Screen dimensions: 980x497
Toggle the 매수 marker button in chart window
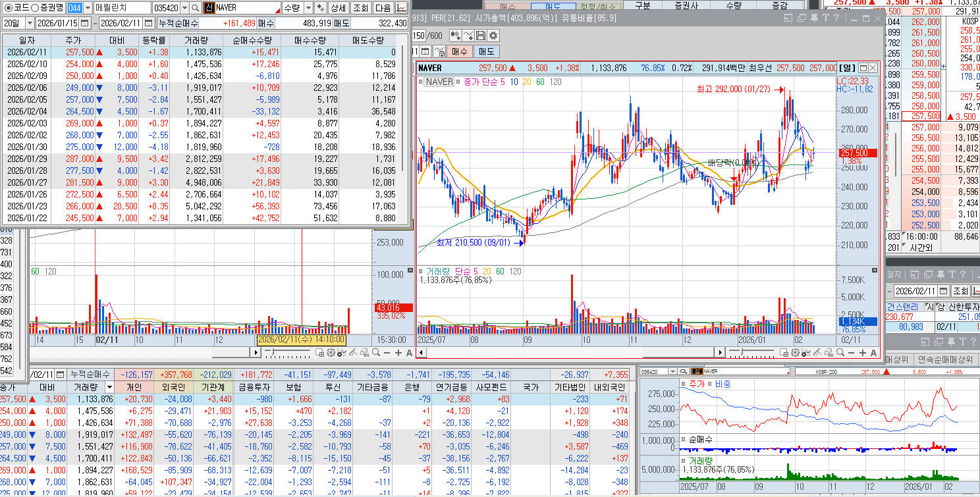click(459, 51)
